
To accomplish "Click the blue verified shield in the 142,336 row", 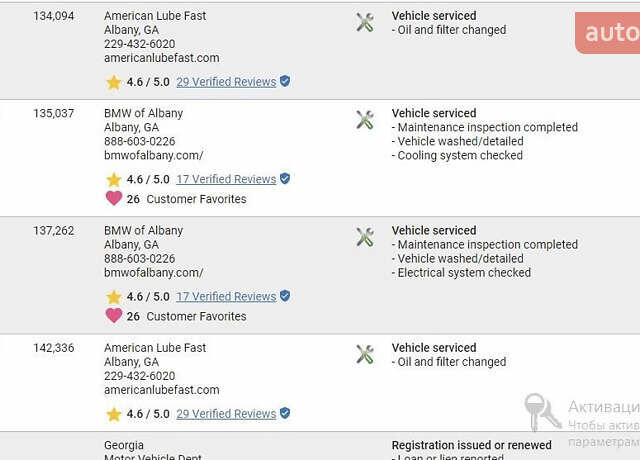I will point(285,413).
